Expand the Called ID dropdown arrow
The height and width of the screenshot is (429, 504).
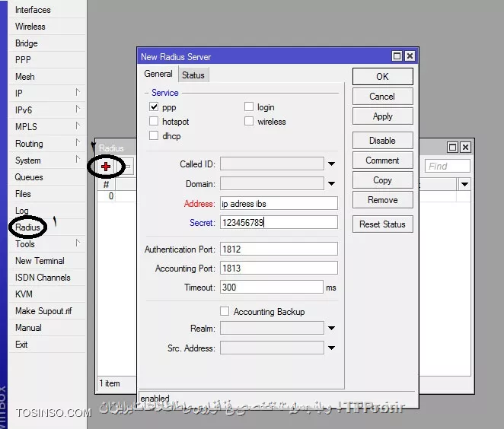(x=331, y=164)
